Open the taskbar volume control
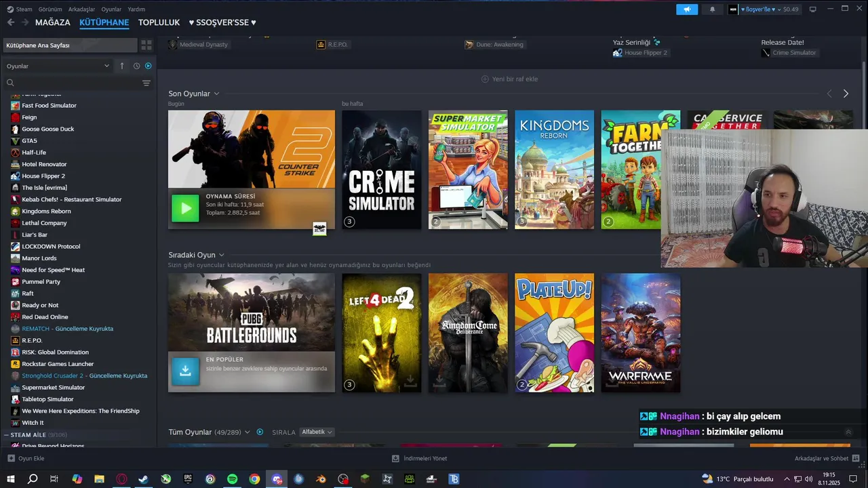 point(810,479)
